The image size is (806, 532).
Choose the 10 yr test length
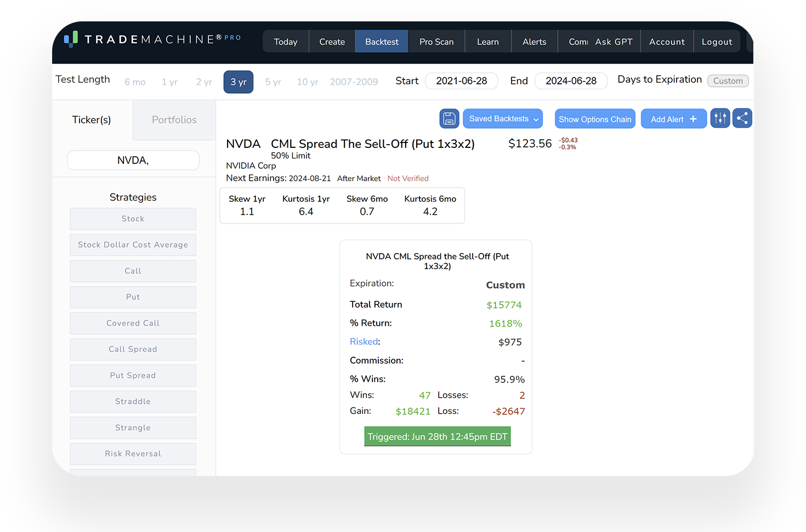coord(307,82)
